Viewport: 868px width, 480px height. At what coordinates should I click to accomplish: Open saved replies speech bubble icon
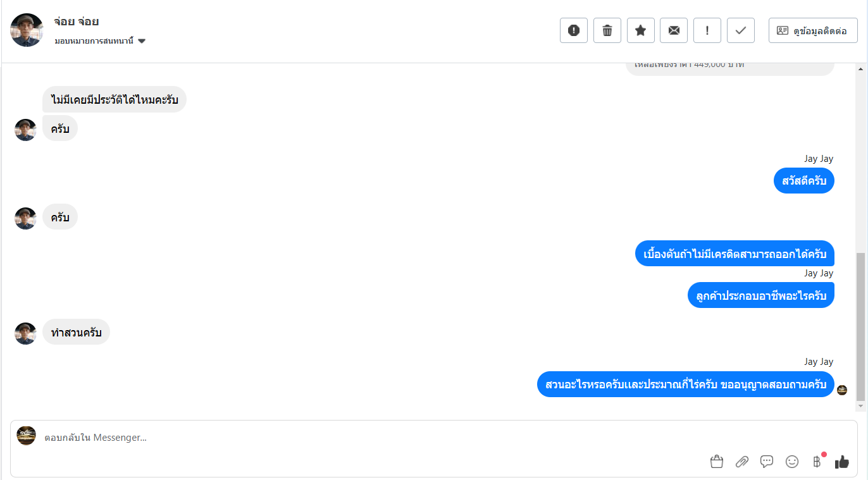pyautogui.click(x=767, y=462)
